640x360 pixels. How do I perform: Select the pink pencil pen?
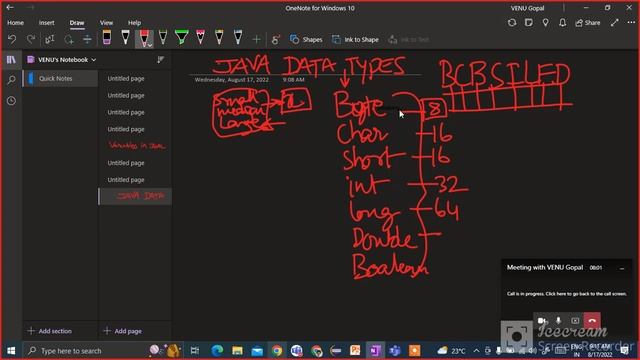[200, 38]
